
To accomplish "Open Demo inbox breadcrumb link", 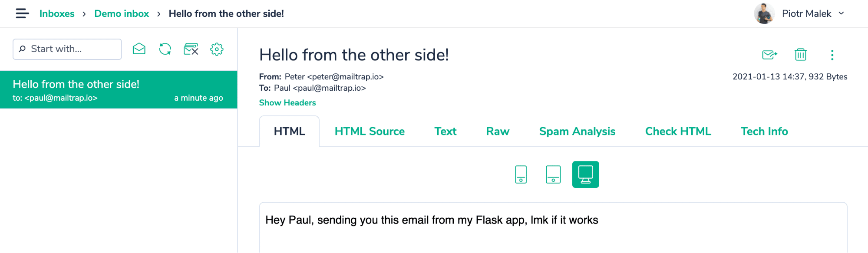I will click(122, 13).
